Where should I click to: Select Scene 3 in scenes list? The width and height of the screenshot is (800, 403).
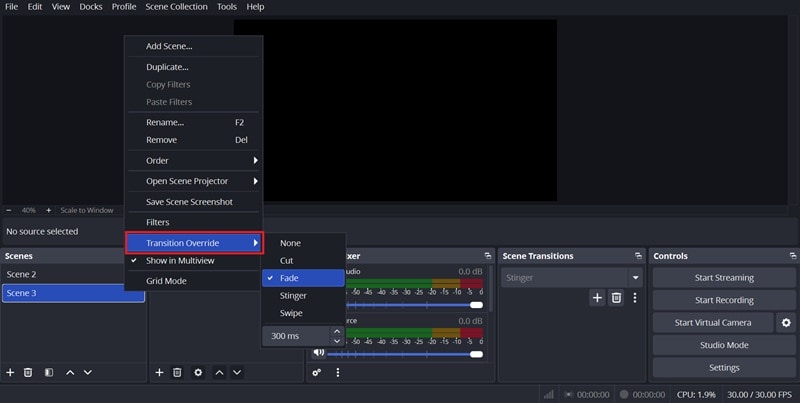click(73, 293)
